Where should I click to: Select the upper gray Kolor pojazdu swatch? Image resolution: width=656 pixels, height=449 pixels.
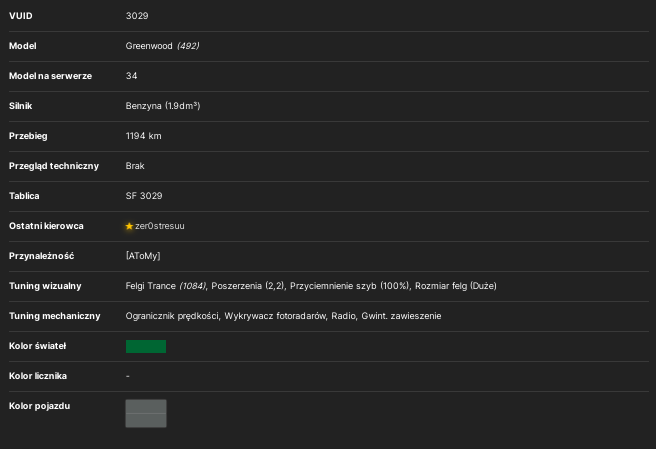tap(146, 406)
